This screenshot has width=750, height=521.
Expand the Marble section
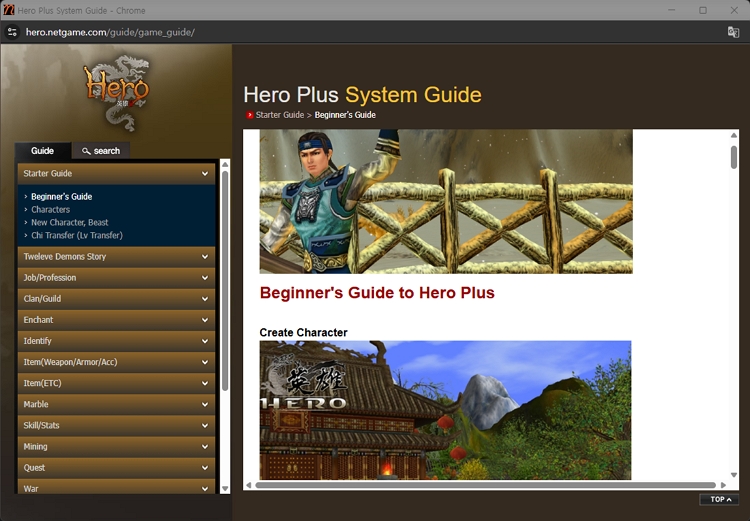coord(116,404)
